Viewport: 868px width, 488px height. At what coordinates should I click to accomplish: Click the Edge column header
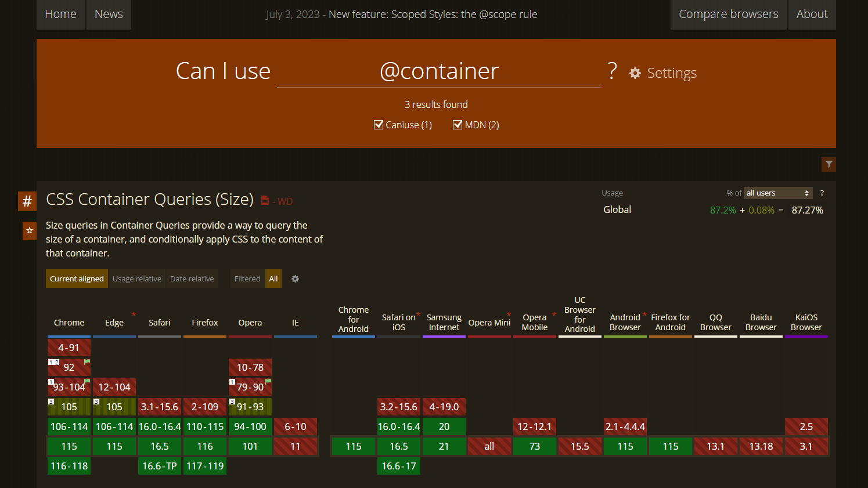click(114, 323)
